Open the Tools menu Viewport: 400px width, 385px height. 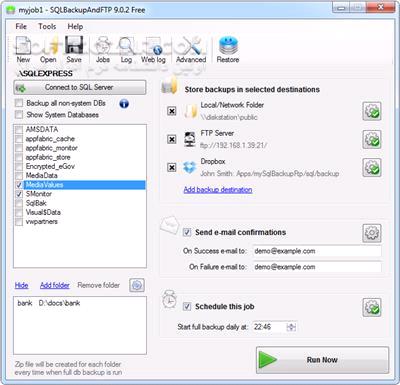pos(47,26)
